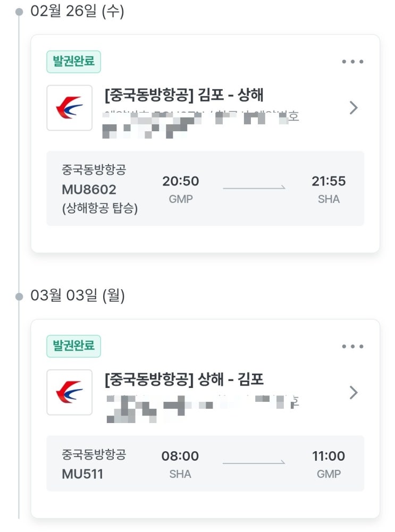The width and height of the screenshot is (395, 532).
Task: Click the 20:50 GMP departure time
Action: pos(181,182)
